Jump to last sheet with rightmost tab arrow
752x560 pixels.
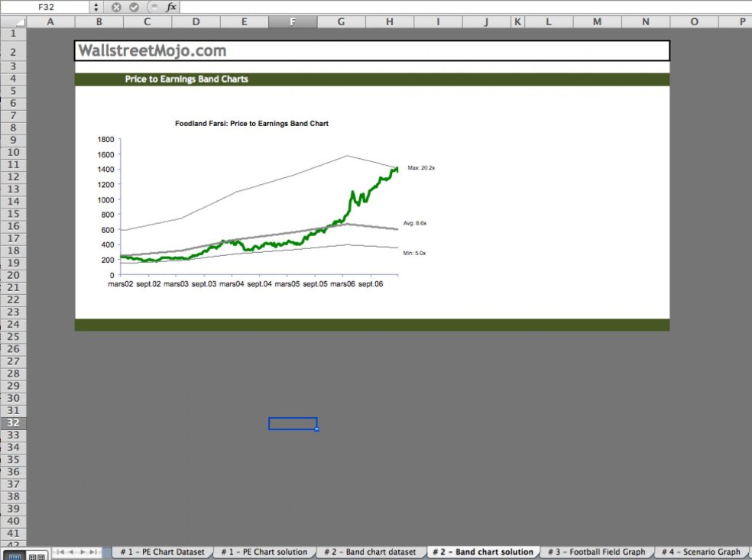(x=95, y=552)
